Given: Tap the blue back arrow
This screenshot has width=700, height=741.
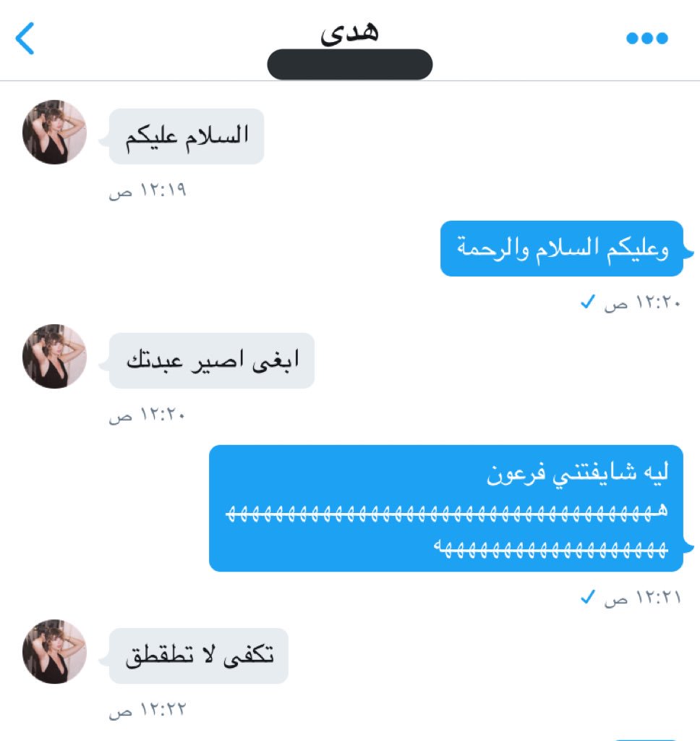Looking at the screenshot, I should 25,38.
